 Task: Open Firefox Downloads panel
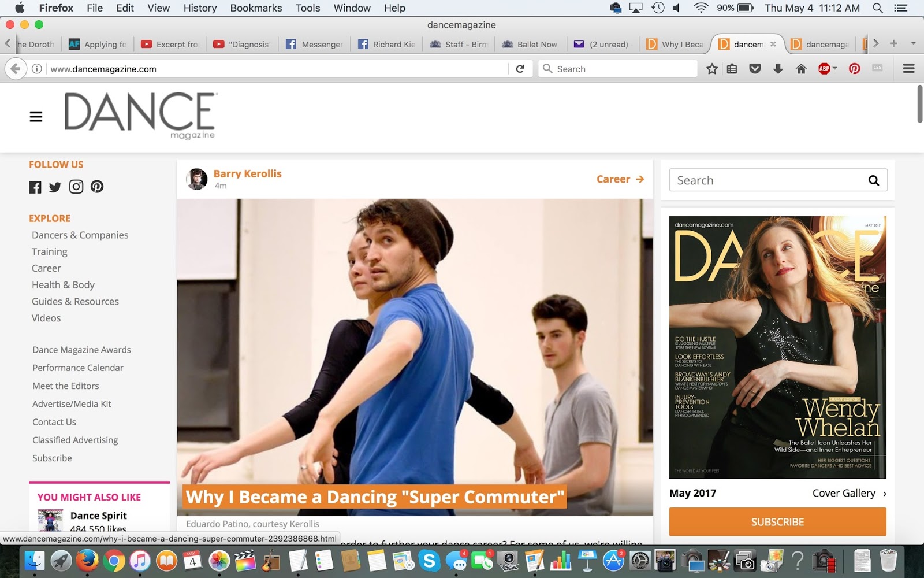[x=778, y=68]
